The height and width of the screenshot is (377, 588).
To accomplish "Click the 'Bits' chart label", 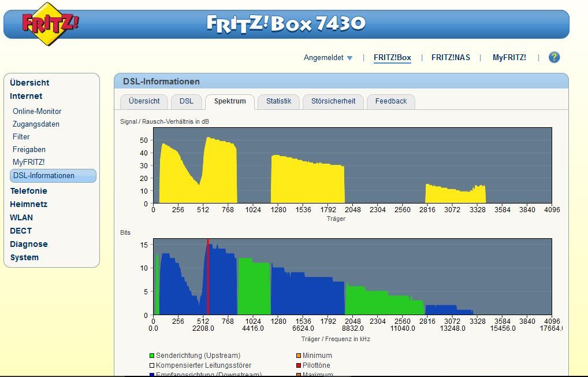I will tap(125, 233).
